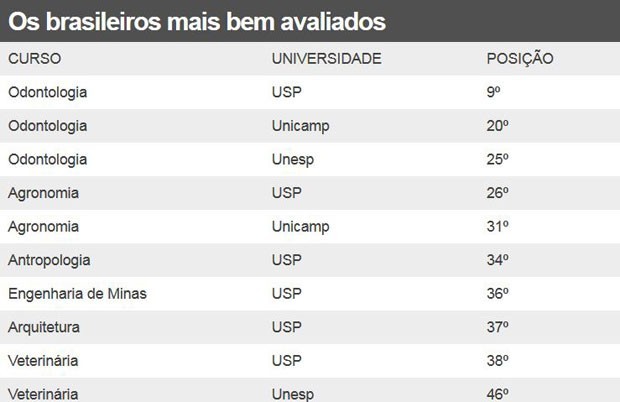Click the CURSO column header

[x=35, y=59]
